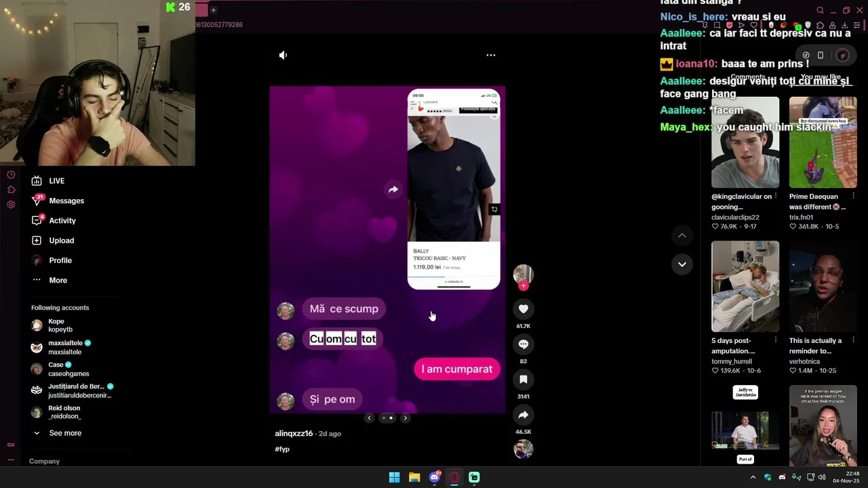The width and height of the screenshot is (868, 488).
Task: Click the browser search magnifier icon
Action: pyautogui.click(x=820, y=10)
